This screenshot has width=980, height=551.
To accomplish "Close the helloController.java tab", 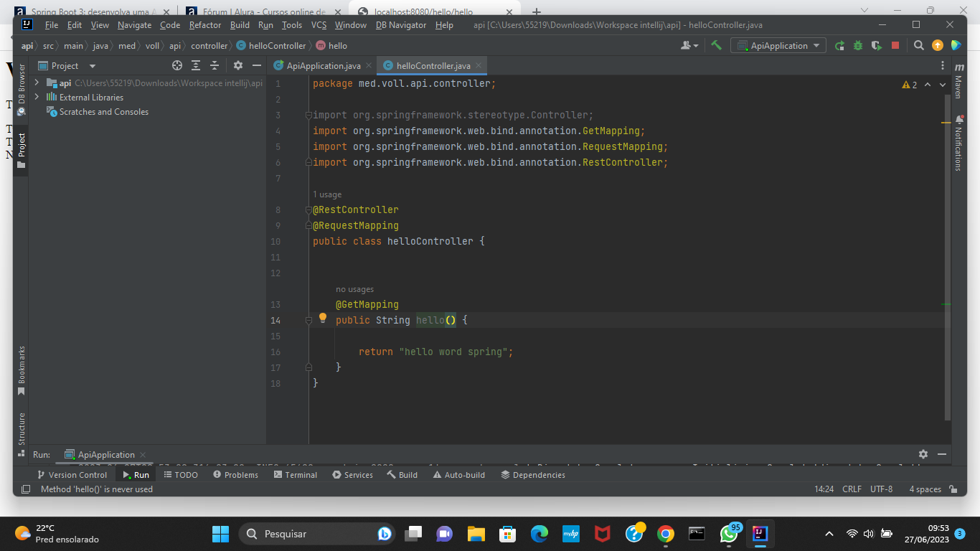I will click(479, 65).
